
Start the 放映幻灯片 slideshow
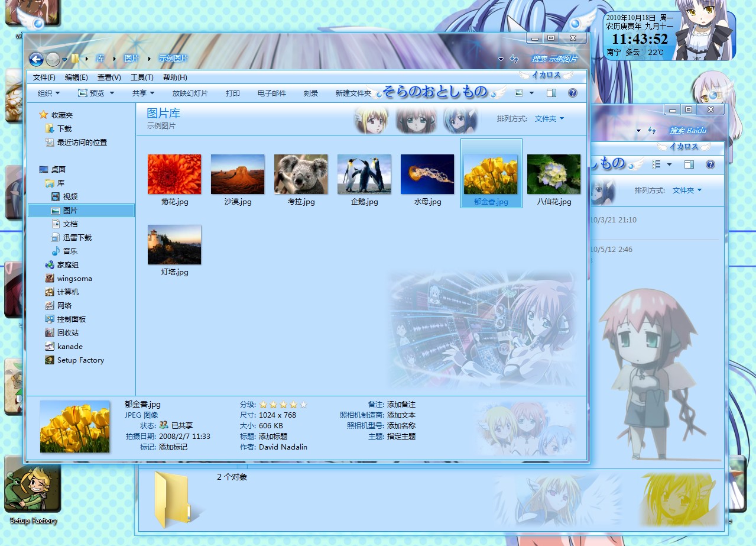[190, 93]
